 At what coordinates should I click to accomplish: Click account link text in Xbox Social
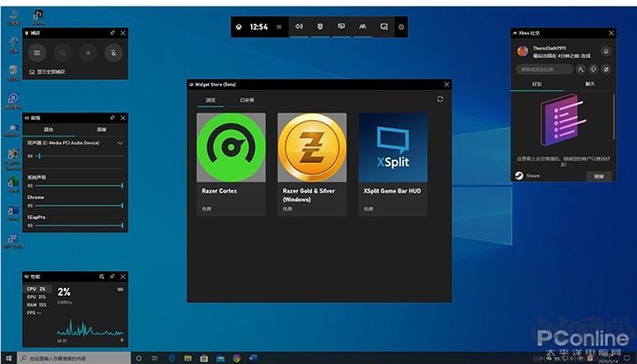563,161
